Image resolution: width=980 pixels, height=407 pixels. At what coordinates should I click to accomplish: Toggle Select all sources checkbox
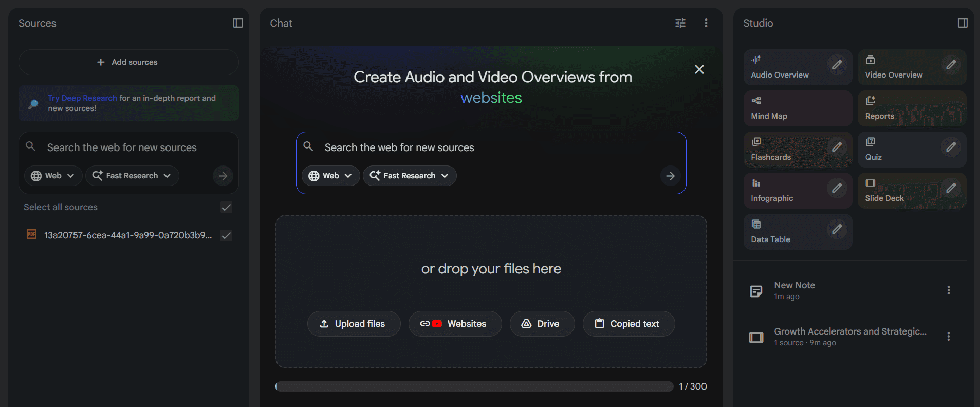[x=226, y=207]
